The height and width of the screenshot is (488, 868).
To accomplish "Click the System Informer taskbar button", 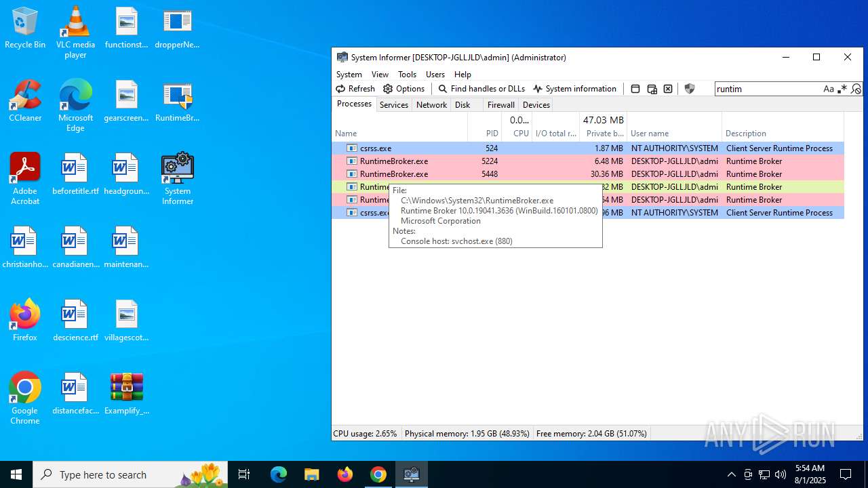I will click(x=412, y=474).
